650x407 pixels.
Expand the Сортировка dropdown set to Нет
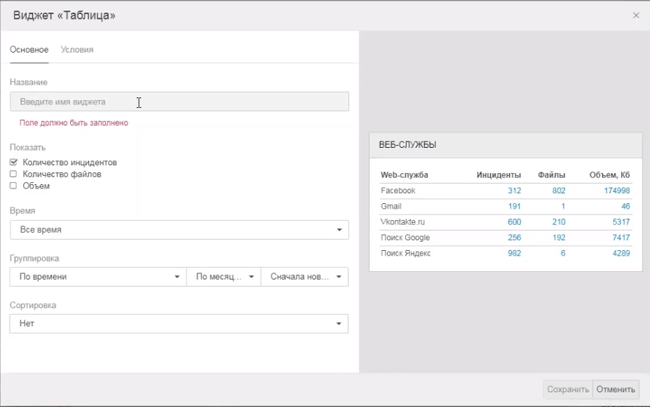tap(179, 324)
